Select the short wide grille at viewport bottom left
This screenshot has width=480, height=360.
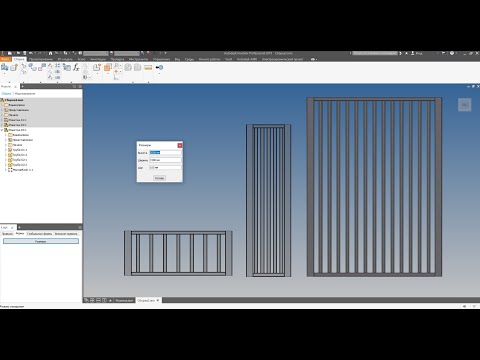point(178,253)
